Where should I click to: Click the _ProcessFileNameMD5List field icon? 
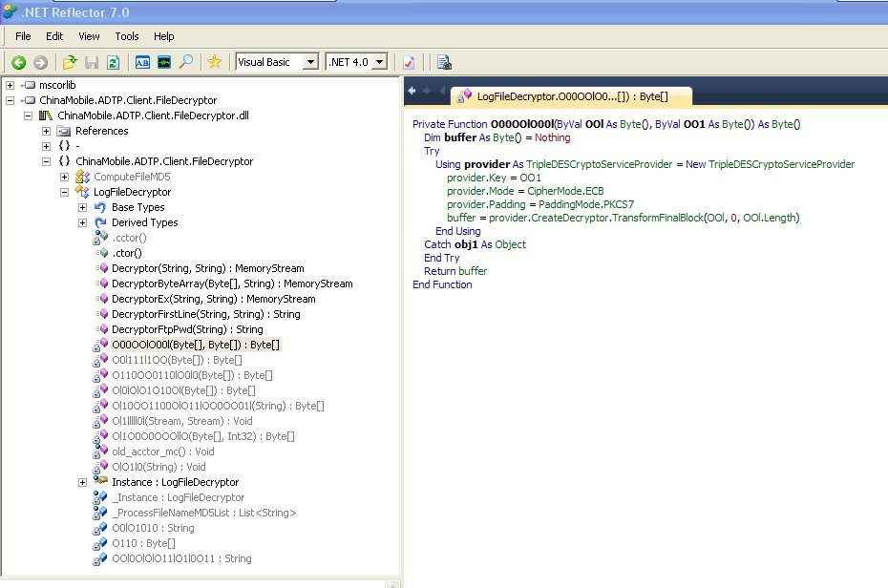point(100,512)
